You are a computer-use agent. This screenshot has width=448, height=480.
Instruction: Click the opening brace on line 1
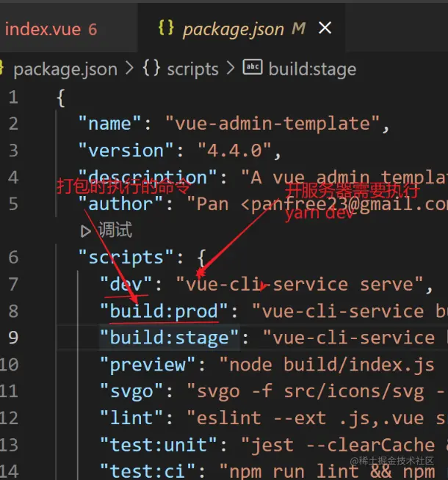pyautogui.click(x=61, y=98)
